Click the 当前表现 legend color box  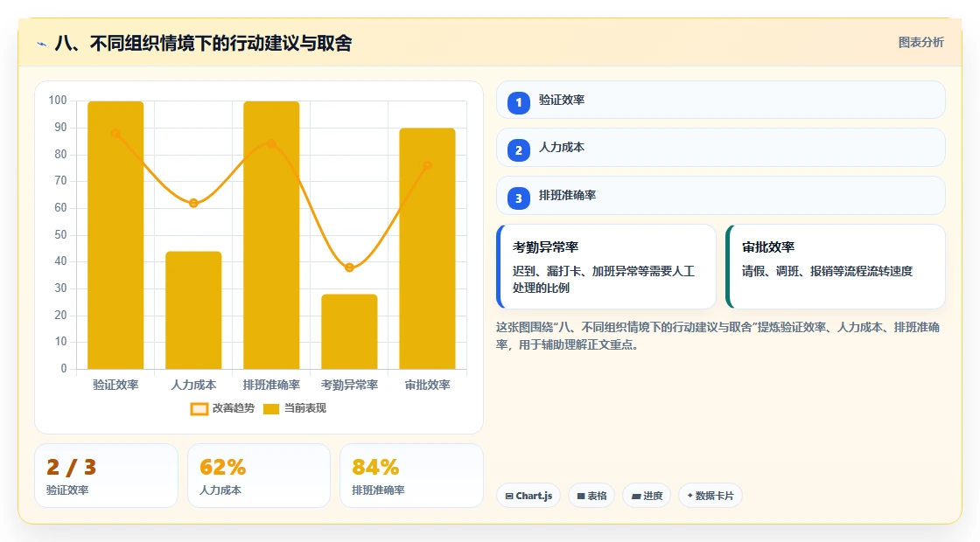271,409
